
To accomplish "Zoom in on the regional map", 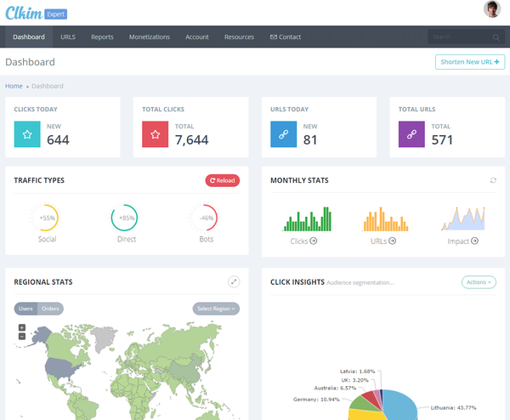I will 22,327.
